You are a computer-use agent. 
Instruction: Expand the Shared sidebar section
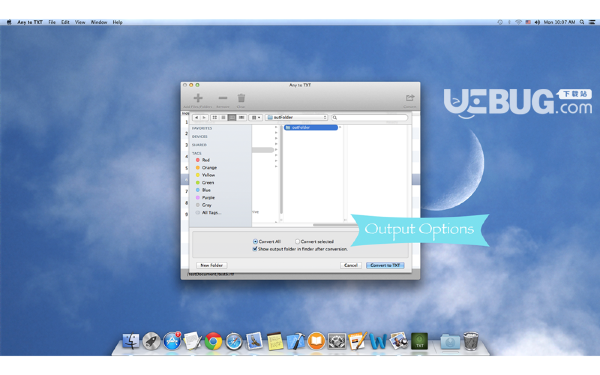coord(199,145)
